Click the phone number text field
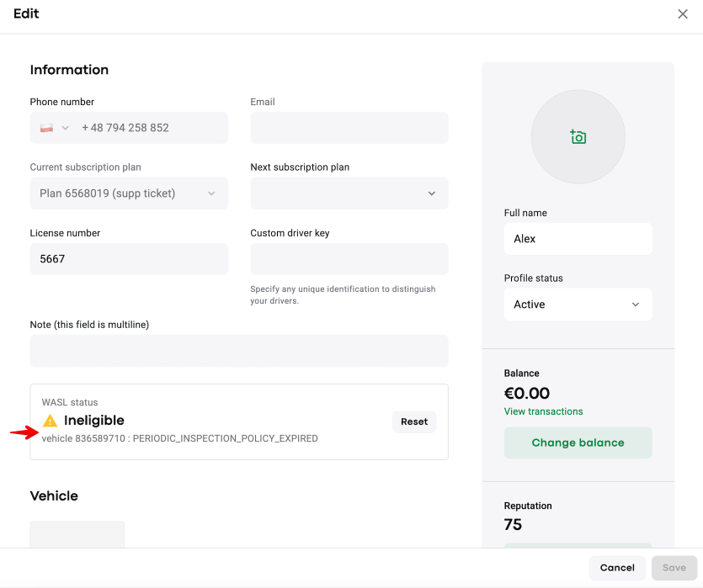 tap(150, 128)
